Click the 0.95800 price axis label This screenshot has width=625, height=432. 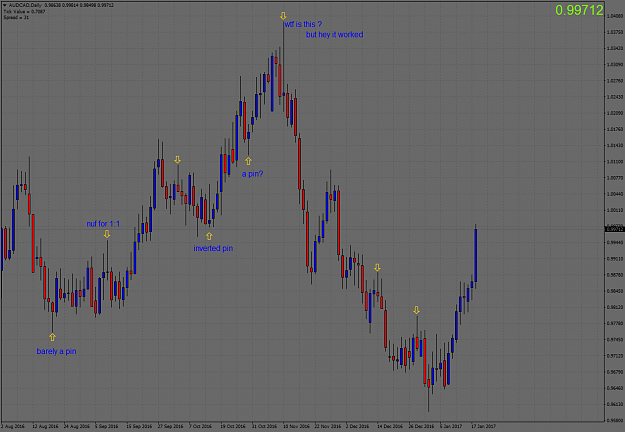point(614,420)
